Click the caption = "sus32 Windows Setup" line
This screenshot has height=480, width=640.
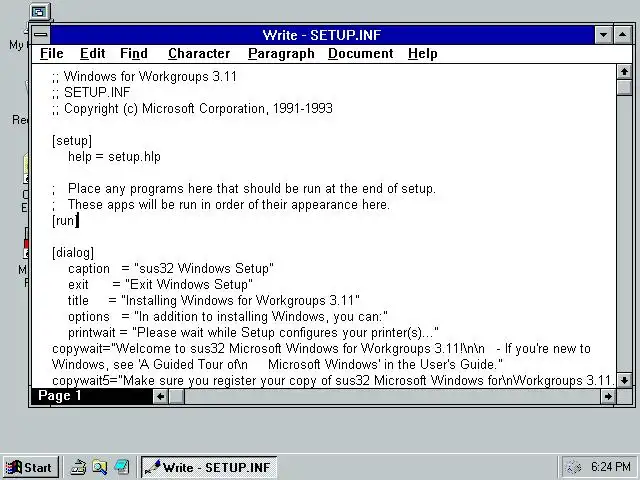point(171,269)
